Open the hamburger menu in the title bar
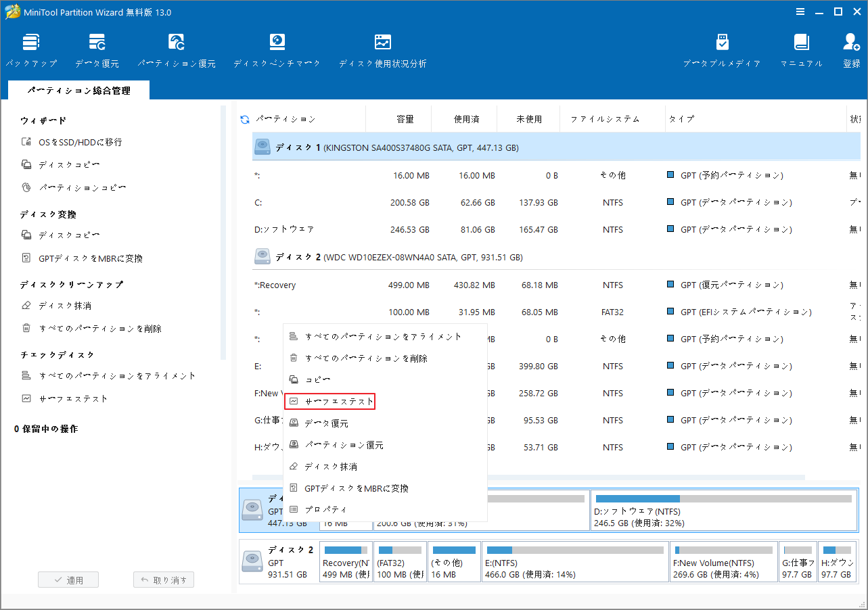Screen dimensions: 868x610 [x=800, y=11]
